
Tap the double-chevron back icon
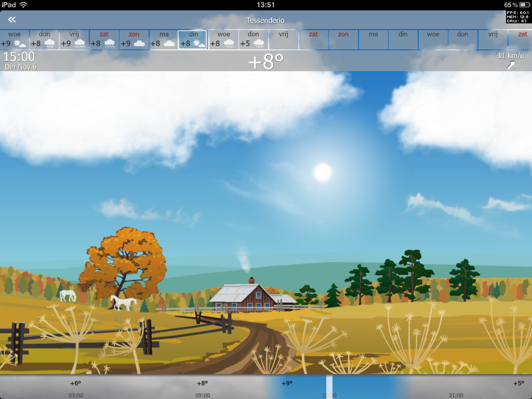(x=11, y=20)
